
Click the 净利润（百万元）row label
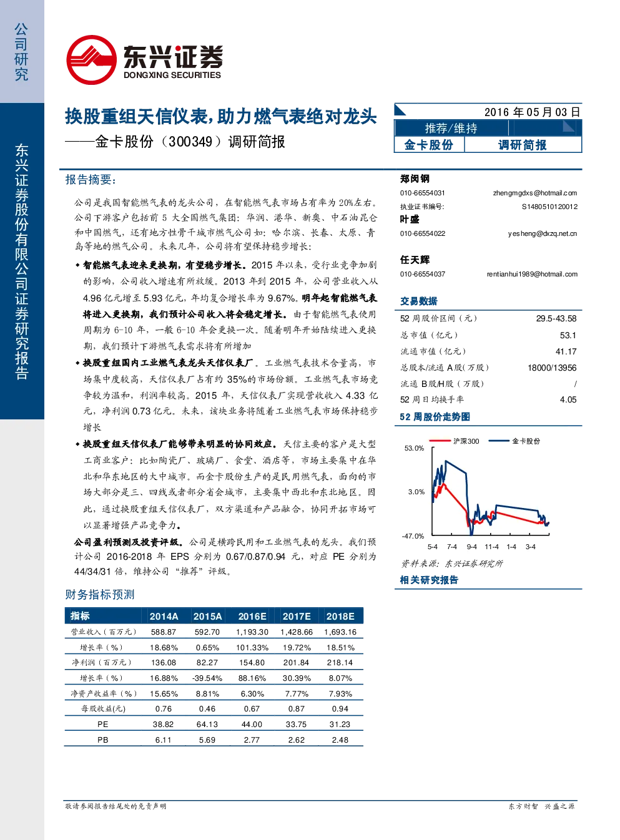pyautogui.click(x=102, y=662)
